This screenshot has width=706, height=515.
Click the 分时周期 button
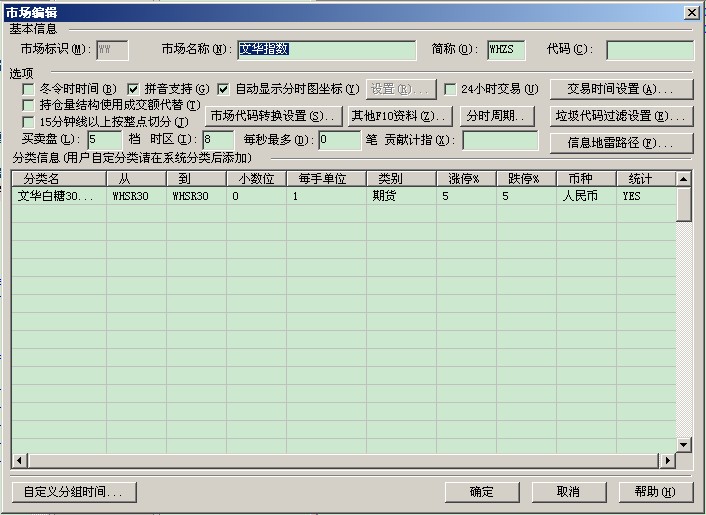tap(497, 116)
